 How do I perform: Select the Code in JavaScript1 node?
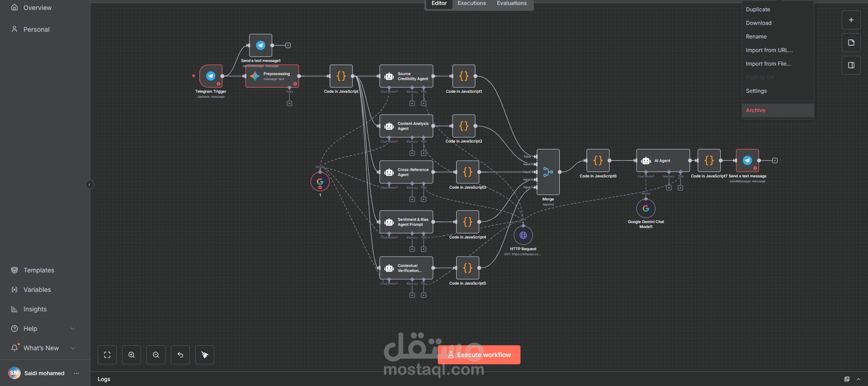464,76
